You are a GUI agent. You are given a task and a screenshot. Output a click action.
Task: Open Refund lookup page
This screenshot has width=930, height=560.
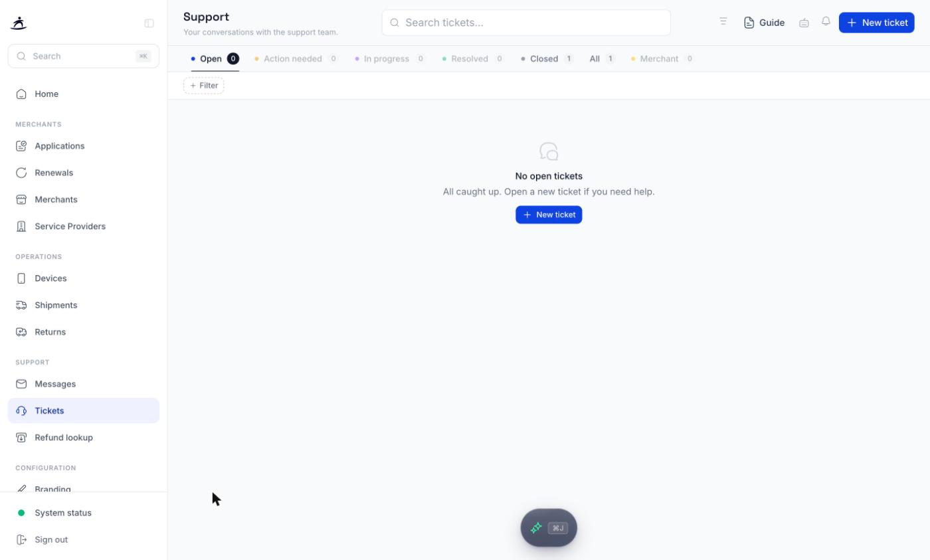pos(84,438)
